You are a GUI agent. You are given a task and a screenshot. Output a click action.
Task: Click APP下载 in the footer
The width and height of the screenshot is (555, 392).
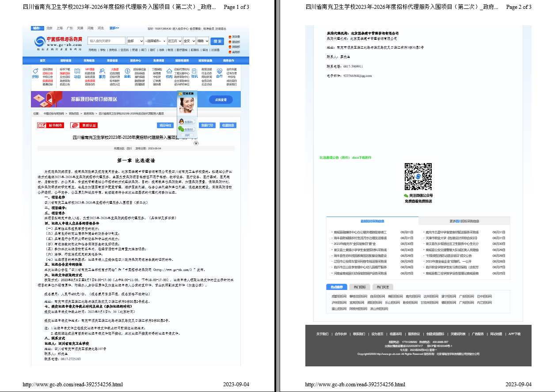click(x=514, y=334)
